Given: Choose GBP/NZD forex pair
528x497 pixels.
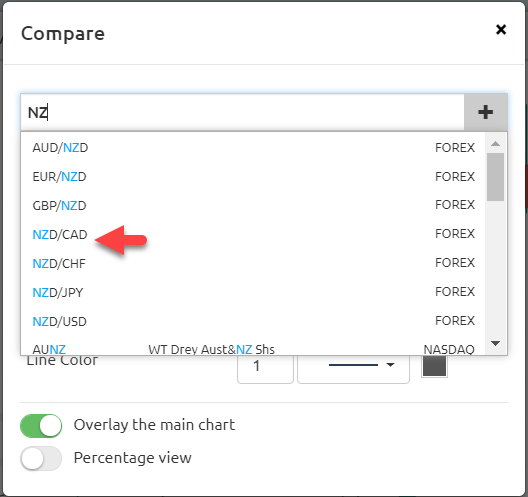Looking at the screenshot, I should pyautogui.click(x=253, y=205).
